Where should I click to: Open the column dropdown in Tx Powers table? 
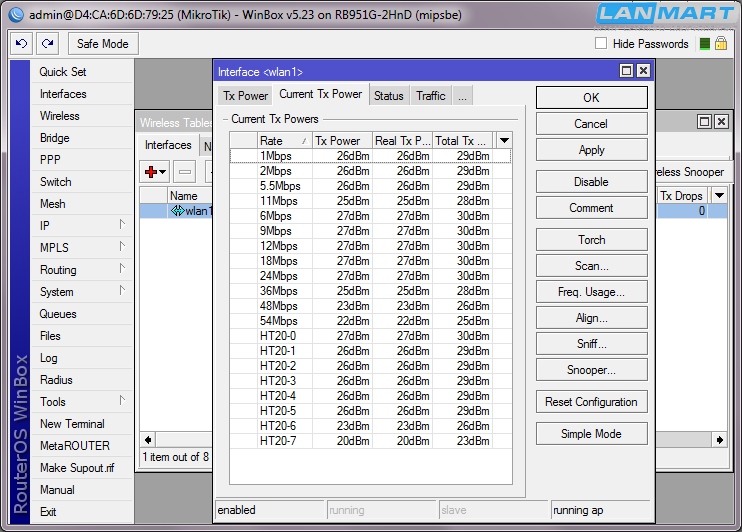(x=504, y=141)
